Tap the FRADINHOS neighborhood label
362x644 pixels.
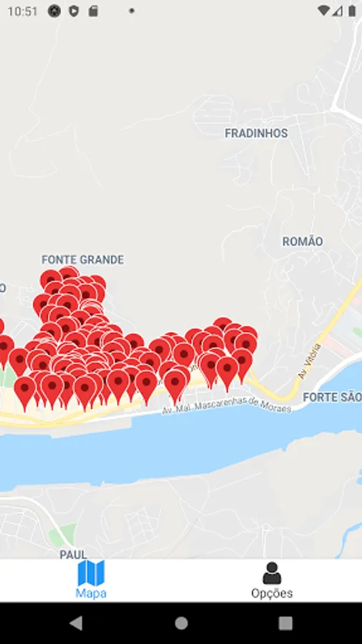click(x=256, y=133)
